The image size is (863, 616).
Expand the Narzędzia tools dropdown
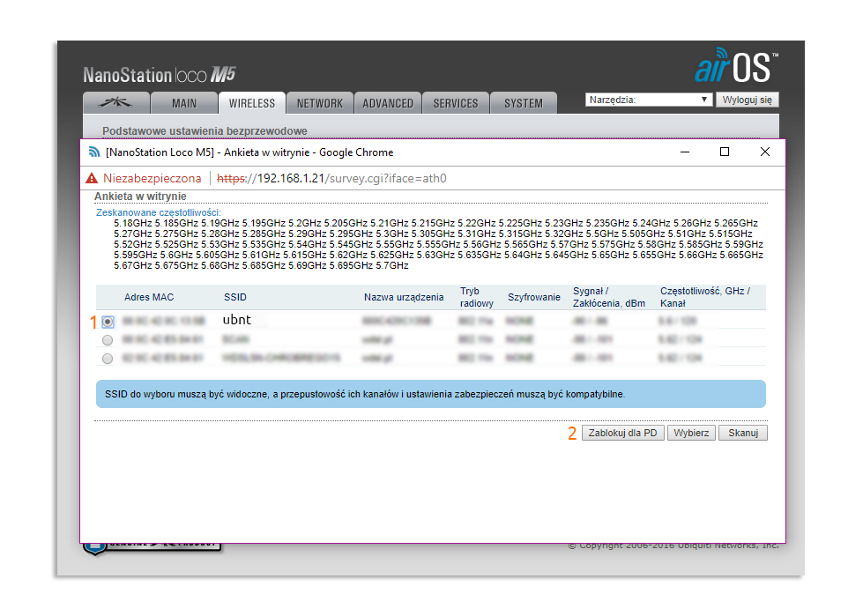point(648,100)
